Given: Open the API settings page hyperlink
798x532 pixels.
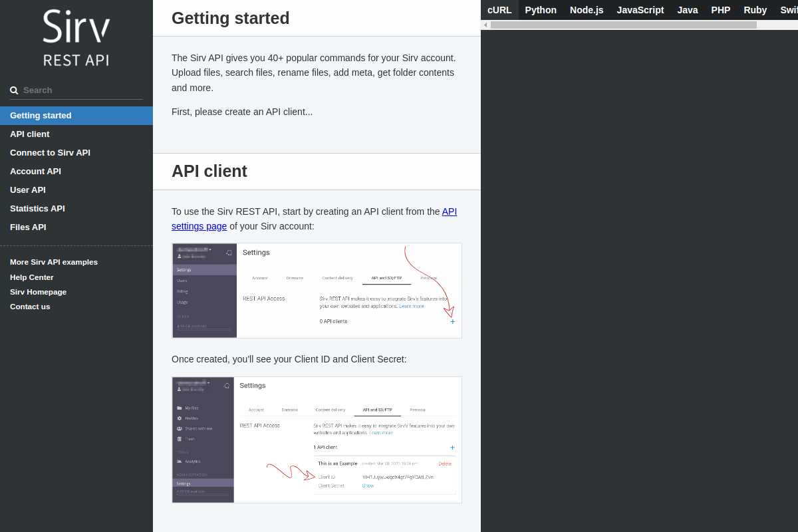Looking at the screenshot, I should pyautogui.click(x=314, y=219).
